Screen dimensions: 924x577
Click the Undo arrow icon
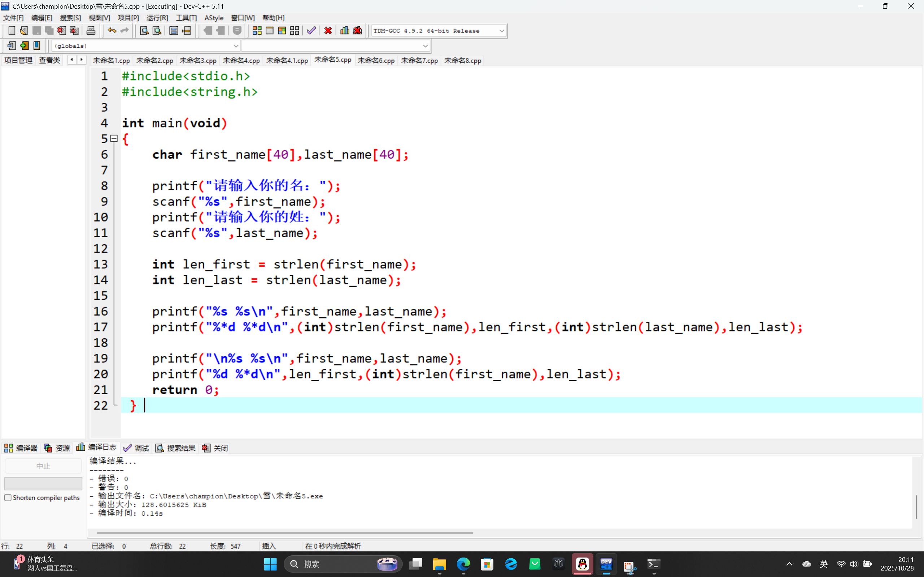112,31
